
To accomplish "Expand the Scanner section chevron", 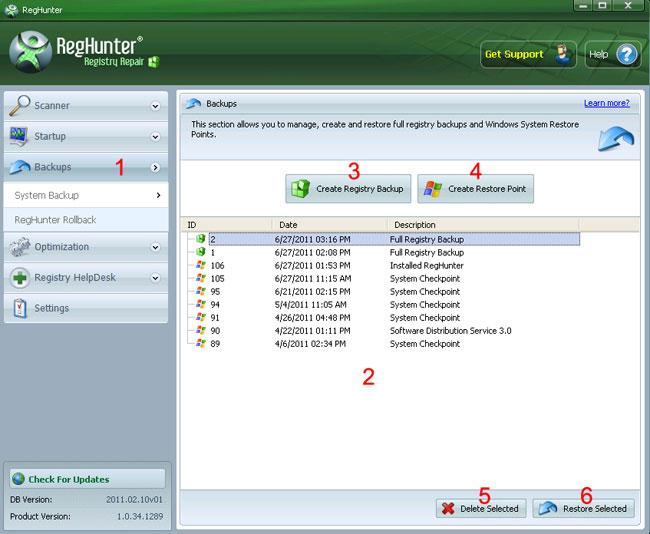I will (x=155, y=106).
